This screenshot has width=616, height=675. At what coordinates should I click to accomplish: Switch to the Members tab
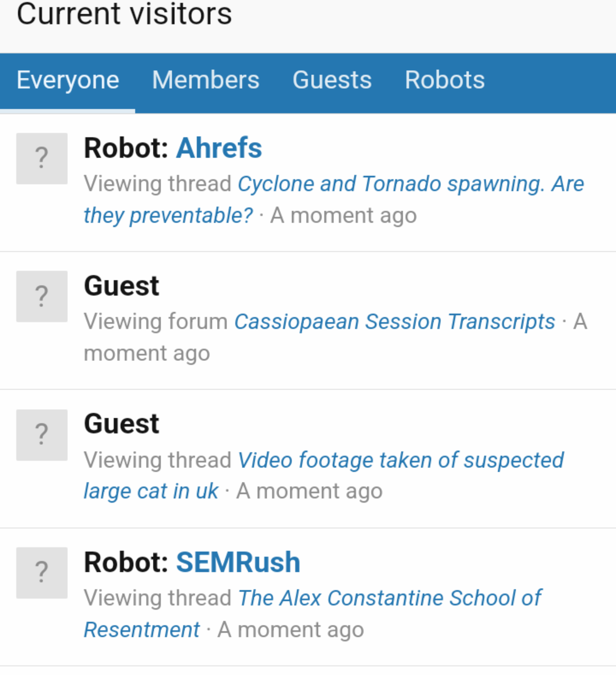tap(206, 80)
